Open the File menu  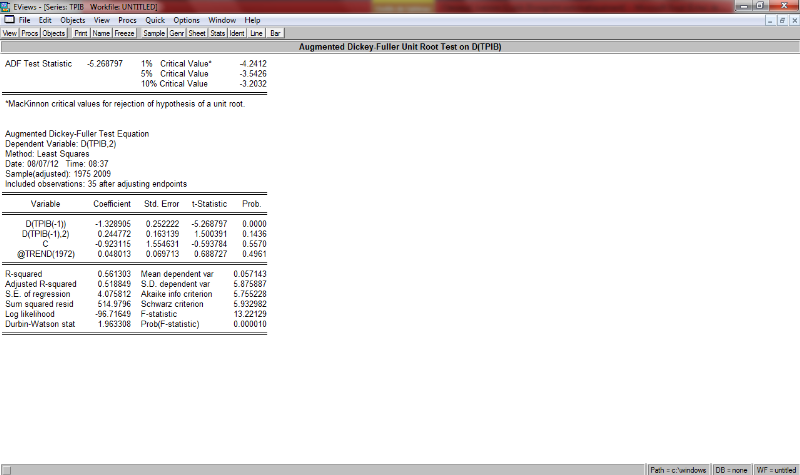tap(24, 20)
